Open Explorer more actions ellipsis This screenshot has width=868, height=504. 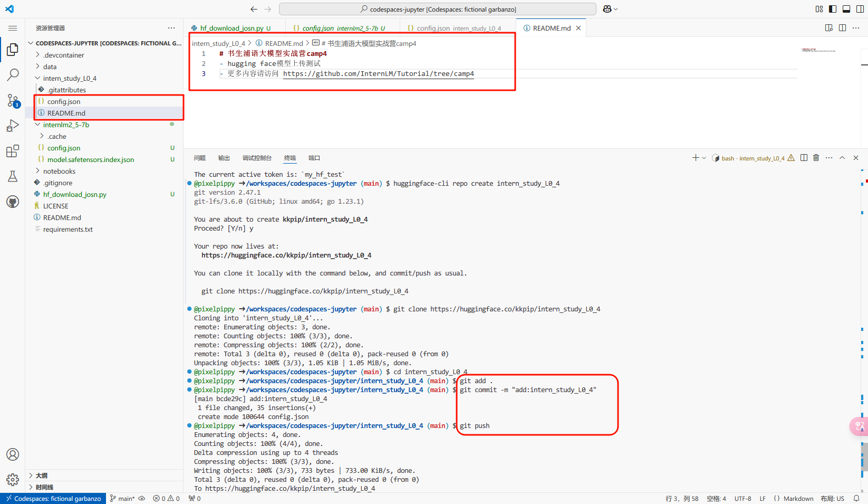[171, 28]
